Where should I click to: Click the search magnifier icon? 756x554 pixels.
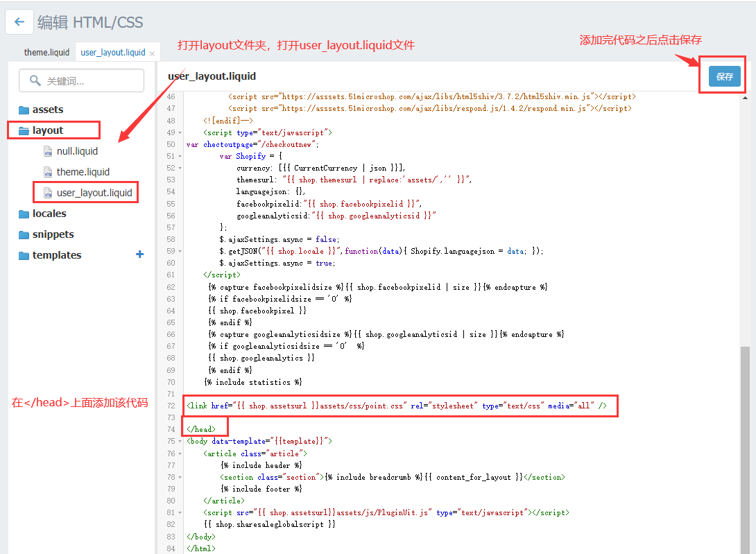point(35,80)
